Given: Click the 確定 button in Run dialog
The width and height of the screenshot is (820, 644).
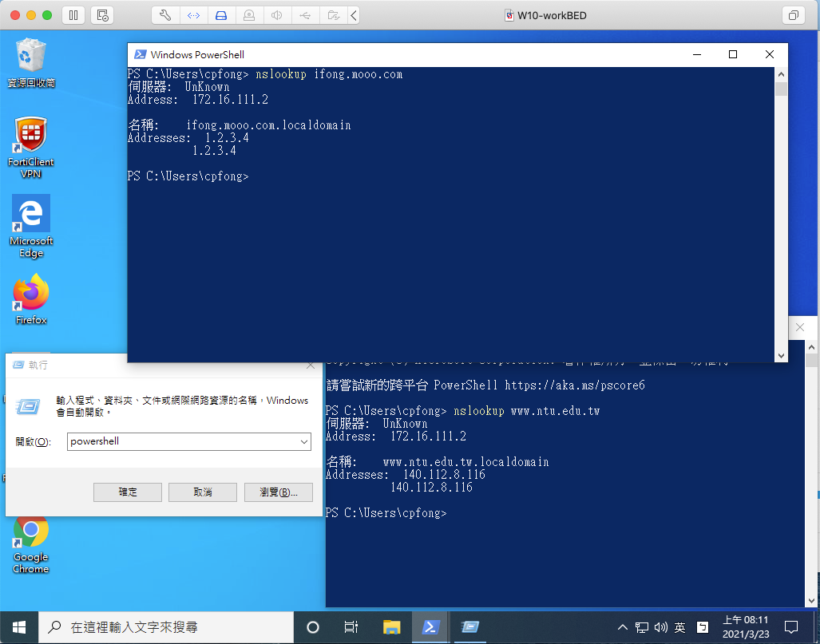Looking at the screenshot, I should click(x=128, y=492).
